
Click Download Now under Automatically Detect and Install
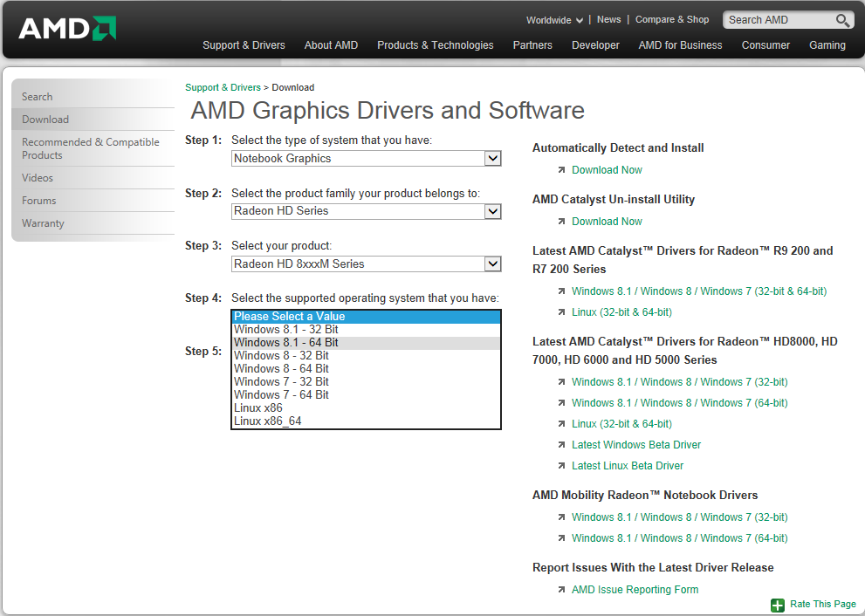click(607, 170)
